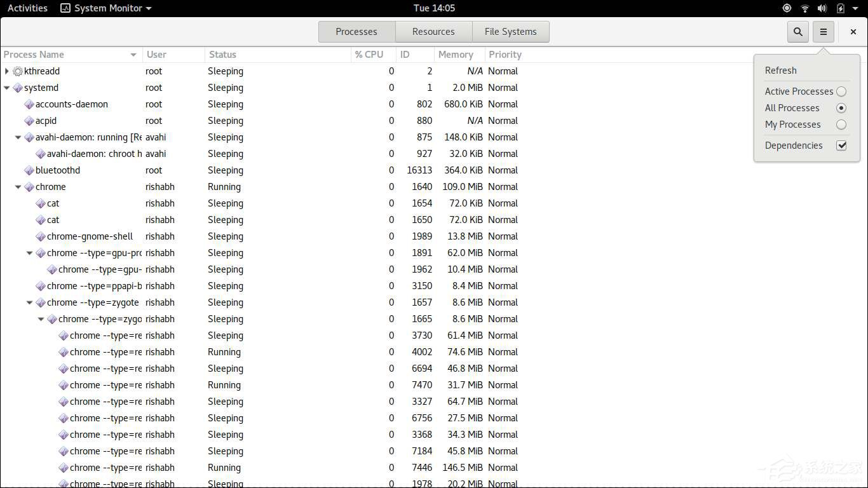Open the hamburger menu button

[823, 32]
